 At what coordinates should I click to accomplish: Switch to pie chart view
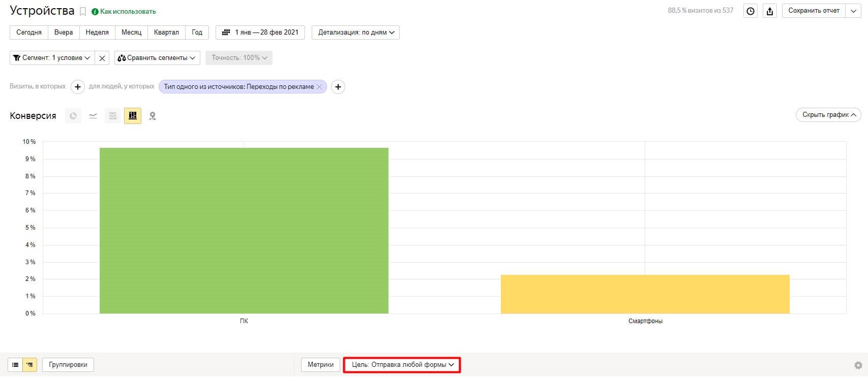(73, 116)
